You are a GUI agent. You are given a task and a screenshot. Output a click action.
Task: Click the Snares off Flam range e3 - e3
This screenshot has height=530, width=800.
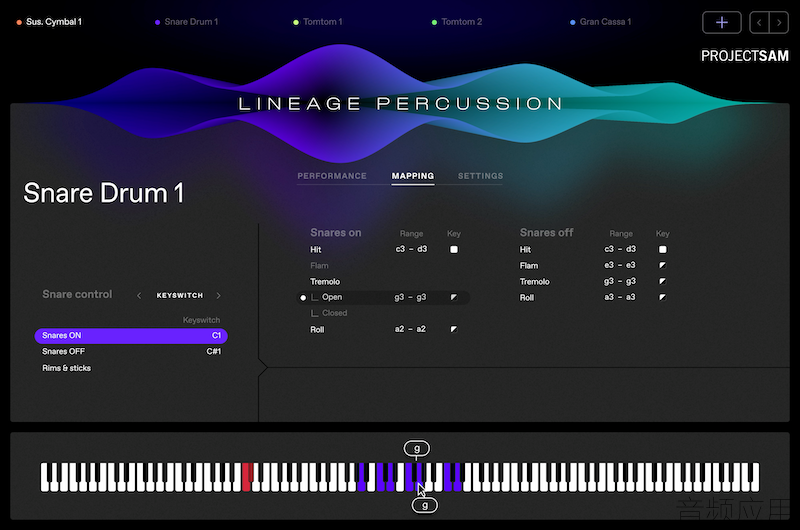(620, 265)
